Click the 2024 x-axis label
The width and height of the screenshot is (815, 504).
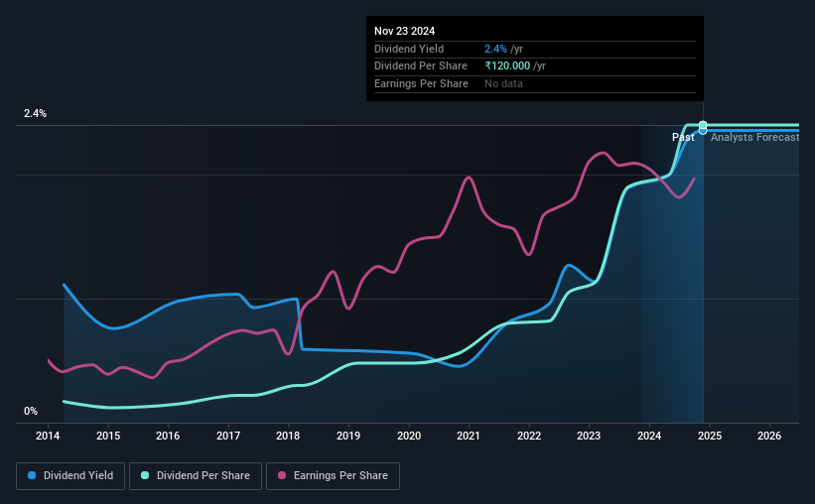click(649, 436)
